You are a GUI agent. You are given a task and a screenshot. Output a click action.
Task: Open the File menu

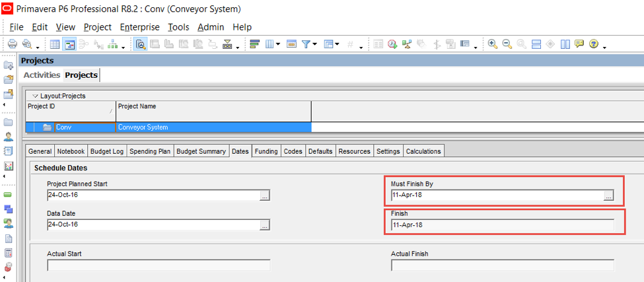tap(17, 27)
